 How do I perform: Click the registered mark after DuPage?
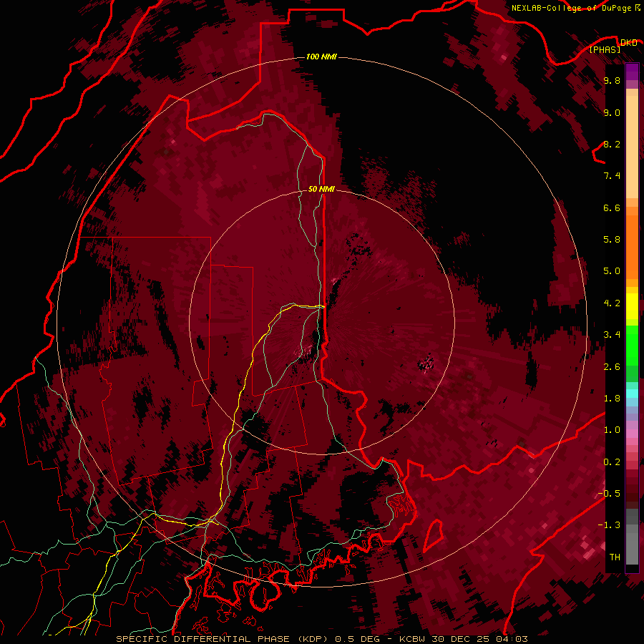638,7
